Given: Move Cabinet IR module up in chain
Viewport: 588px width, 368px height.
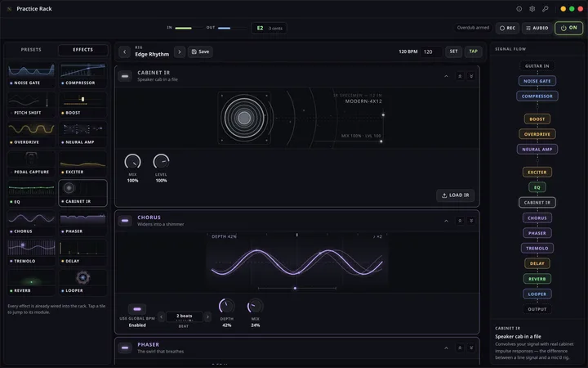Looking at the screenshot, I should pyautogui.click(x=460, y=76).
